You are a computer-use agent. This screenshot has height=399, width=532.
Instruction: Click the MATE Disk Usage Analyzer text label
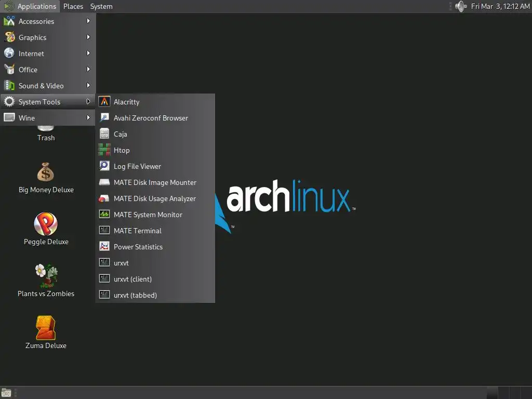tap(155, 198)
